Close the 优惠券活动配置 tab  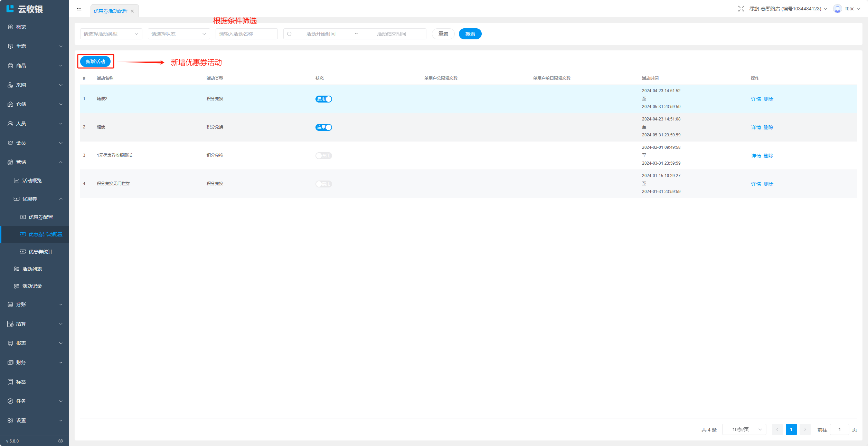pyautogui.click(x=132, y=11)
